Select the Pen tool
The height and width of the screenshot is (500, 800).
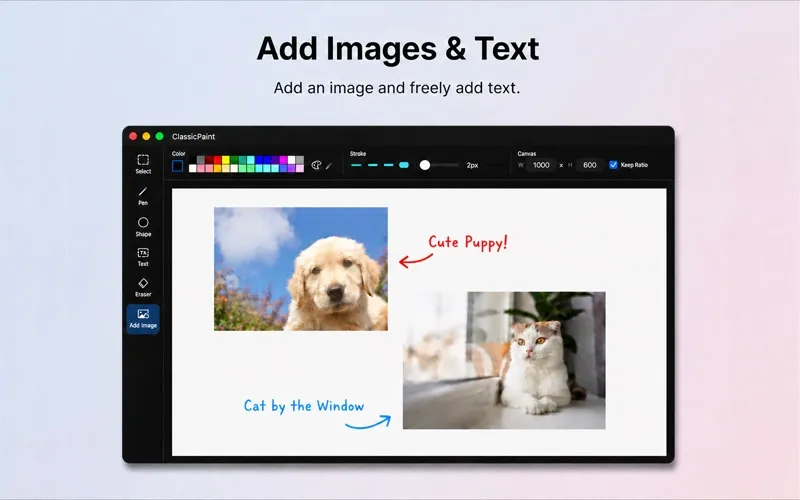(143, 196)
